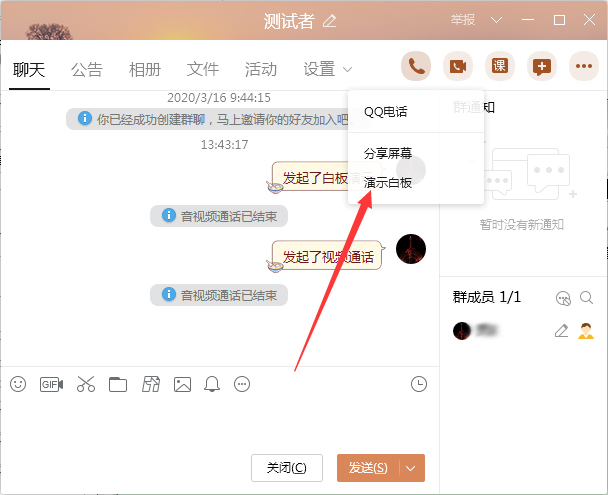
Task: Insert a picture with image icon
Action: pos(182,385)
